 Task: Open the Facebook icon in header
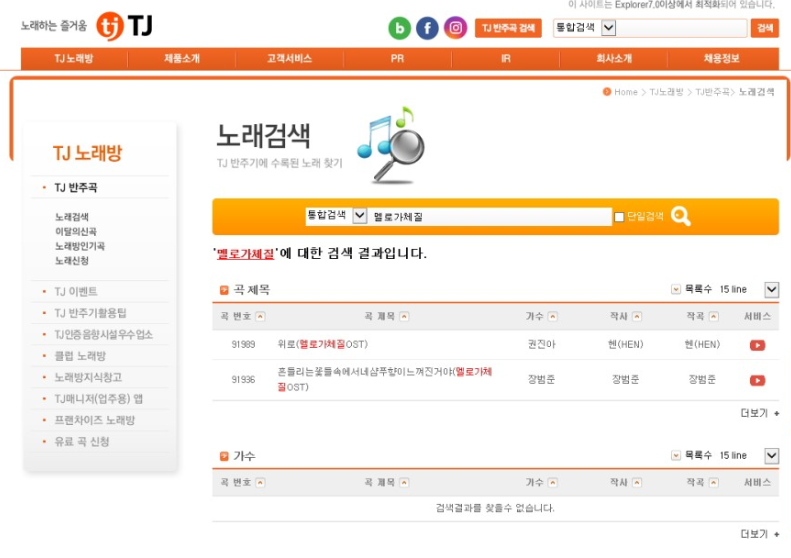[x=427, y=28]
